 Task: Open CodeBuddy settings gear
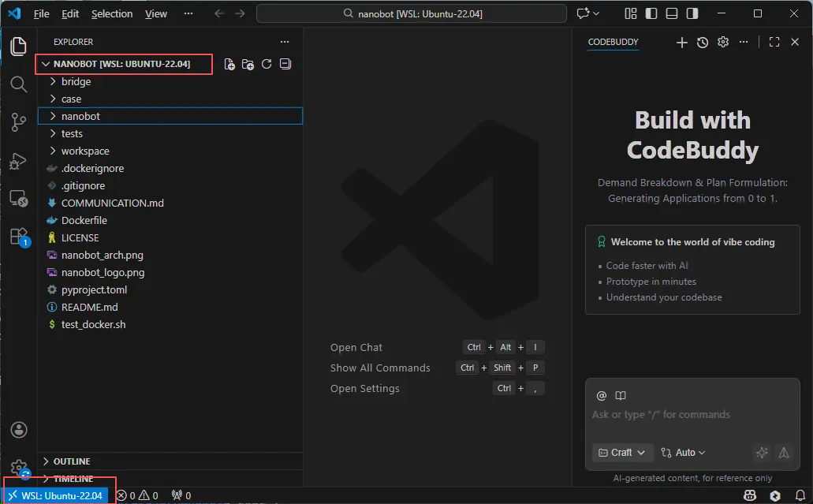pyautogui.click(x=723, y=42)
